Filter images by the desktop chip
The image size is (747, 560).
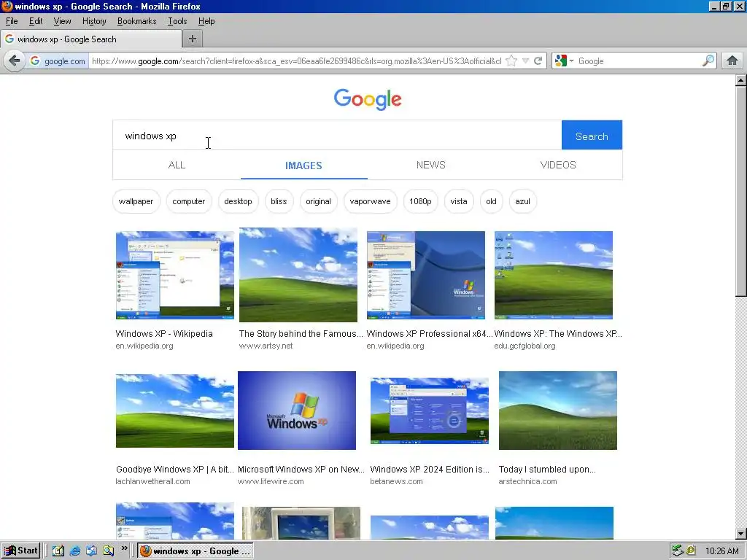(x=239, y=201)
